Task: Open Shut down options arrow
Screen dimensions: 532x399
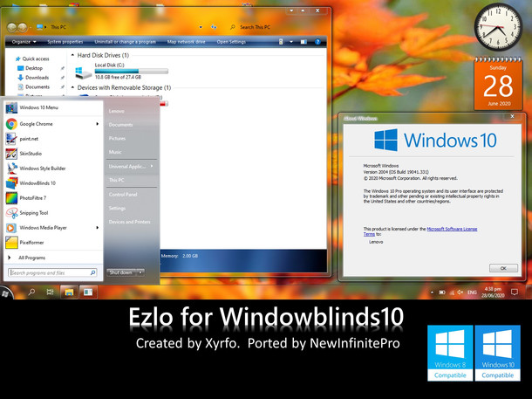Action: click(140, 272)
